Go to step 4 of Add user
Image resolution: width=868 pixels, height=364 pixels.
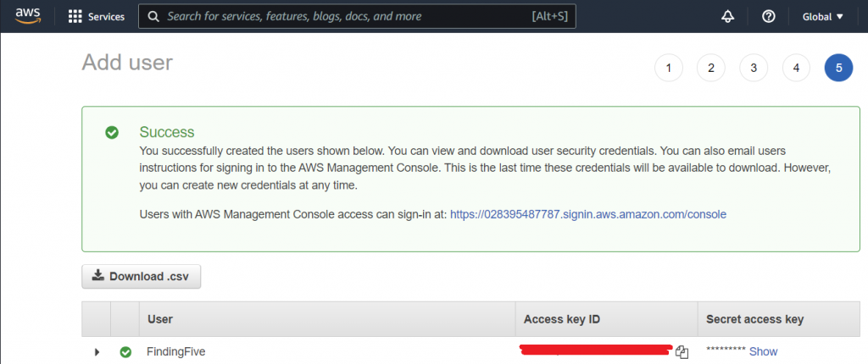pos(796,68)
